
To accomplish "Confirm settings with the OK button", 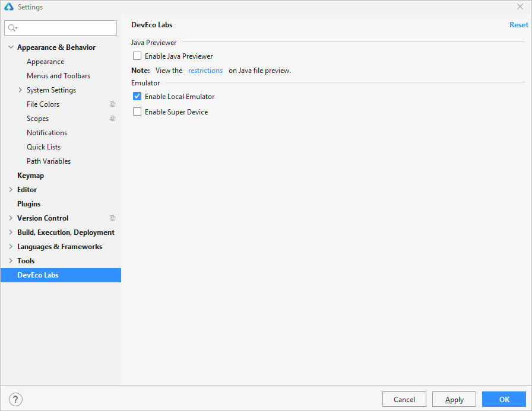I will click(503, 399).
